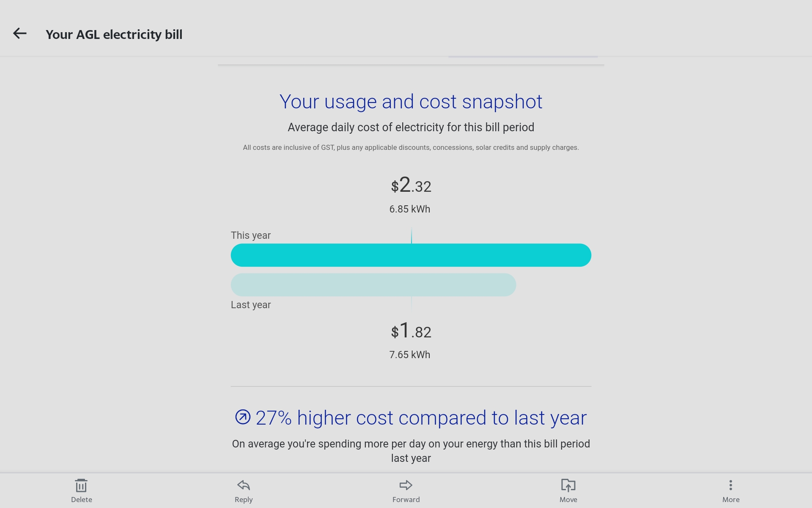Click the $2.32 daily cost figure
The image size is (812, 508).
coord(411,185)
